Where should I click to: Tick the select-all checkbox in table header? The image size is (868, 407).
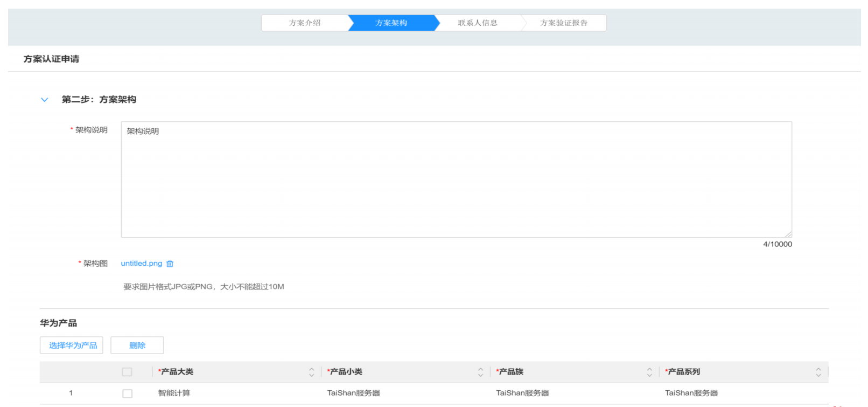[x=127, y=372]
